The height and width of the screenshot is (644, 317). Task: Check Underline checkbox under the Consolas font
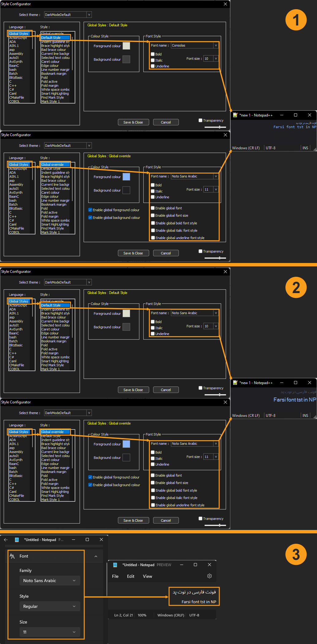click(153, 66)
